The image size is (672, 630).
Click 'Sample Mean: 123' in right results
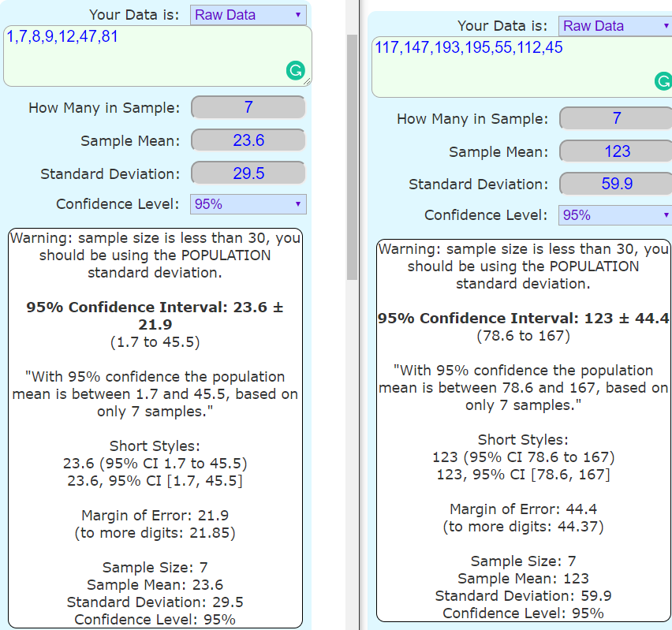523,579
